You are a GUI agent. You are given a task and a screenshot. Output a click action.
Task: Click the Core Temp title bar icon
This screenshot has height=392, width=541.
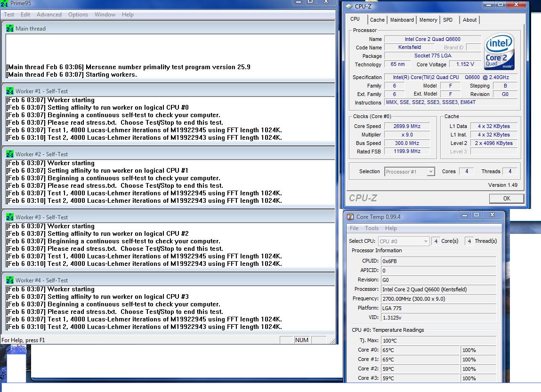click(351, 217)
